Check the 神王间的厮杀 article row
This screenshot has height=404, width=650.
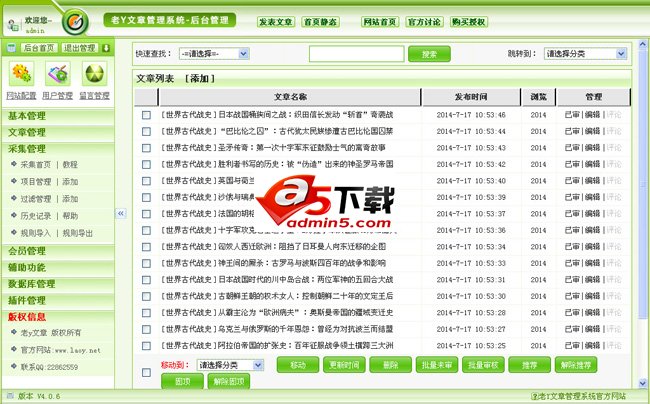146,264
